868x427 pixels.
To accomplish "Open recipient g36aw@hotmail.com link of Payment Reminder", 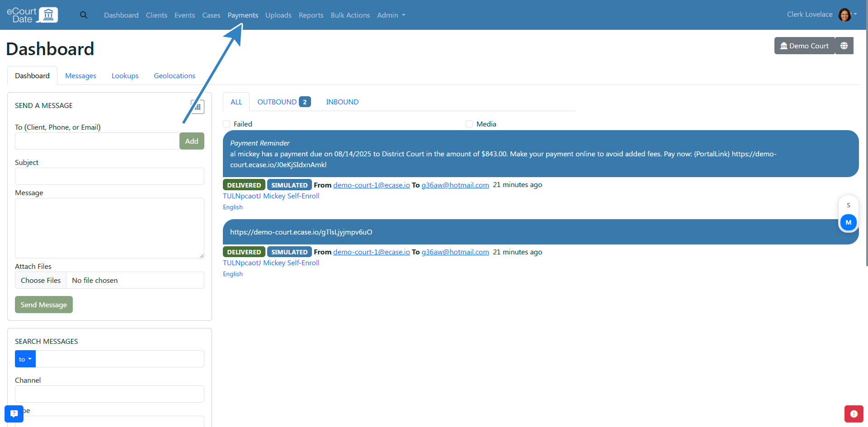I will [455, 185].
